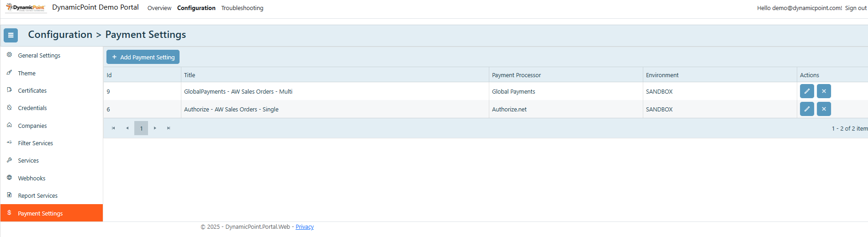868x237 pixels.
Task: Click Configuration in the breadcrumb heading
Action: coord(60,35)
